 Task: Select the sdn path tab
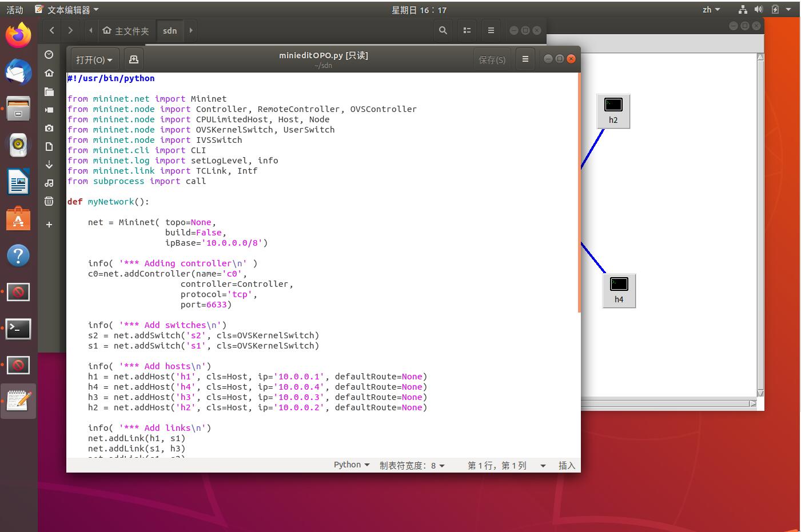pyautogui.click(x=170, y=31)
